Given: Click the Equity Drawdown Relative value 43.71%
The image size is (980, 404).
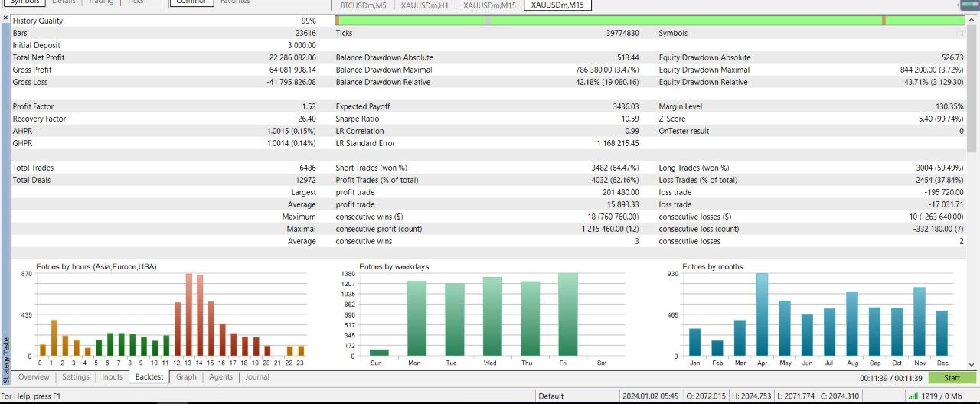Looking at the screenshot, I should click(933, 82).
